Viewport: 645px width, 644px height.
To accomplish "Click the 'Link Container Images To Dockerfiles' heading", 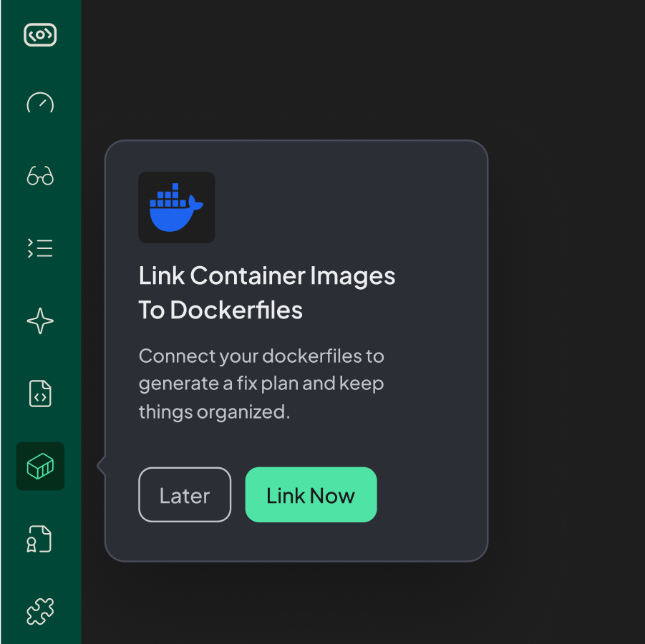I will point(266,293).
